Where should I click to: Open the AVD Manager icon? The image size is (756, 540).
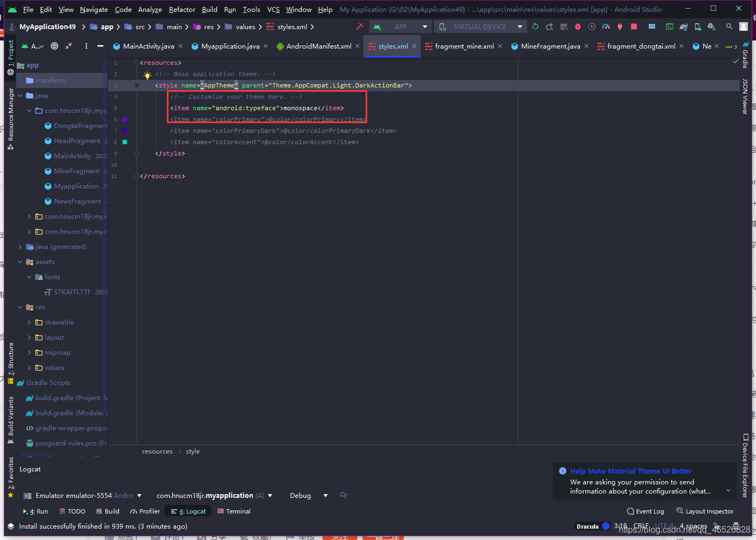(x=698, y=26)
